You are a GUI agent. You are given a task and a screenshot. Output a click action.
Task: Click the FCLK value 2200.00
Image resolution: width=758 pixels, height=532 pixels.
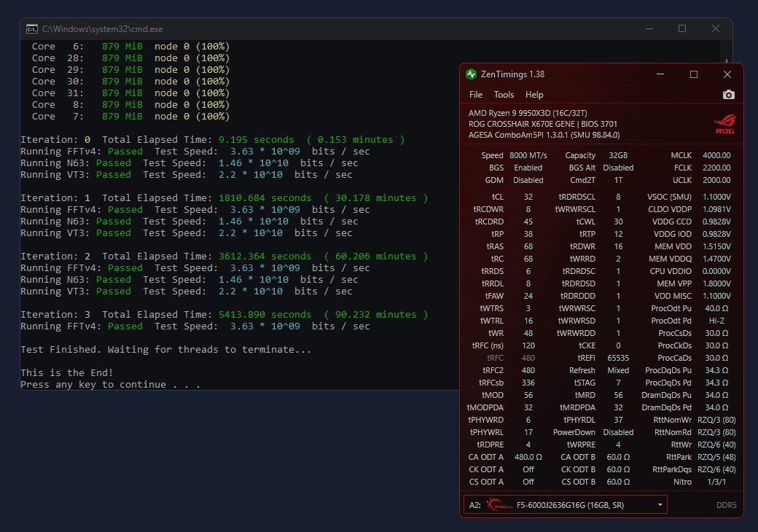point(716,168)
